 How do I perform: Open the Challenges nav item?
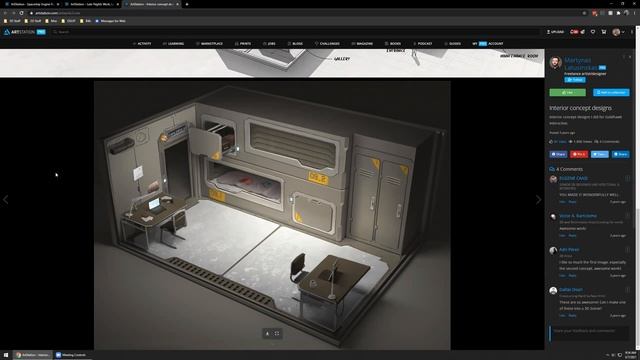click(x=327, y=44)
